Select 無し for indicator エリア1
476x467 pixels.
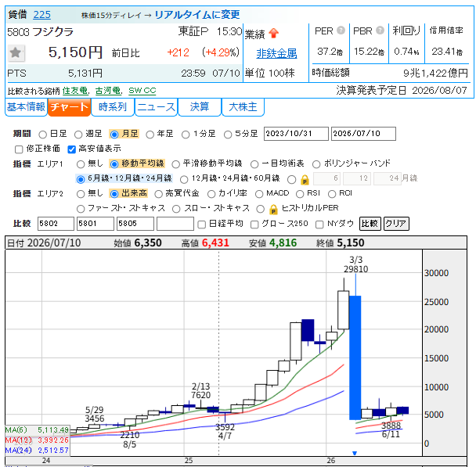coord(81,164)
